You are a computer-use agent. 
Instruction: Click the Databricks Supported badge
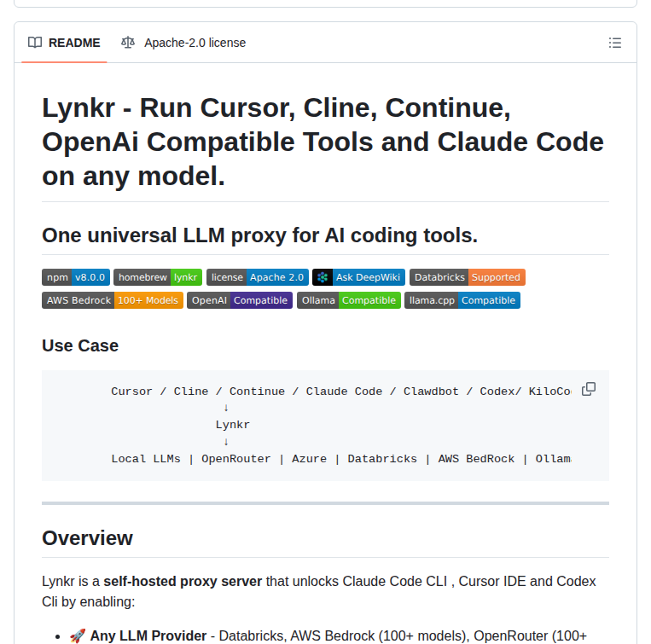(x=468, y=277)
